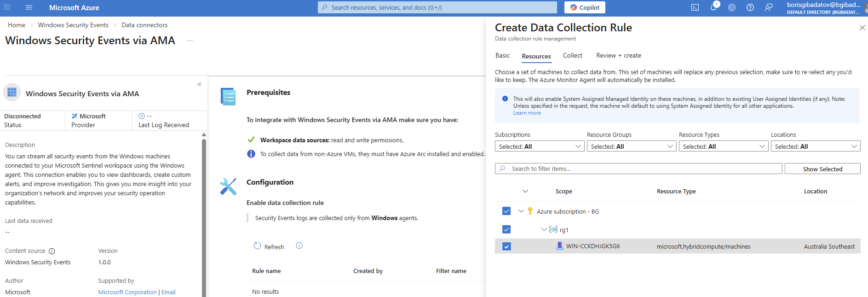Viewport: 868px width, 297px height.
Task: Open the Resource Types filter dropdown
Action: [x=724, y=146]
